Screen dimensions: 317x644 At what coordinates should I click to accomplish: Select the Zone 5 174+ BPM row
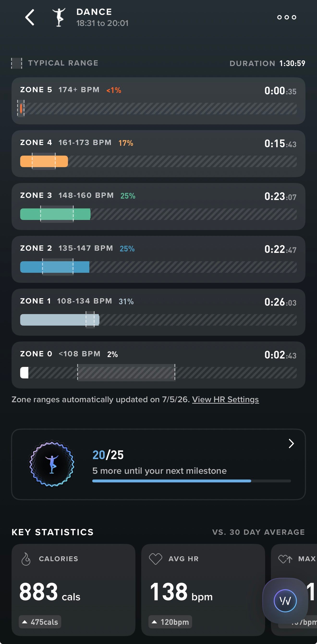[x=158, y=101]
